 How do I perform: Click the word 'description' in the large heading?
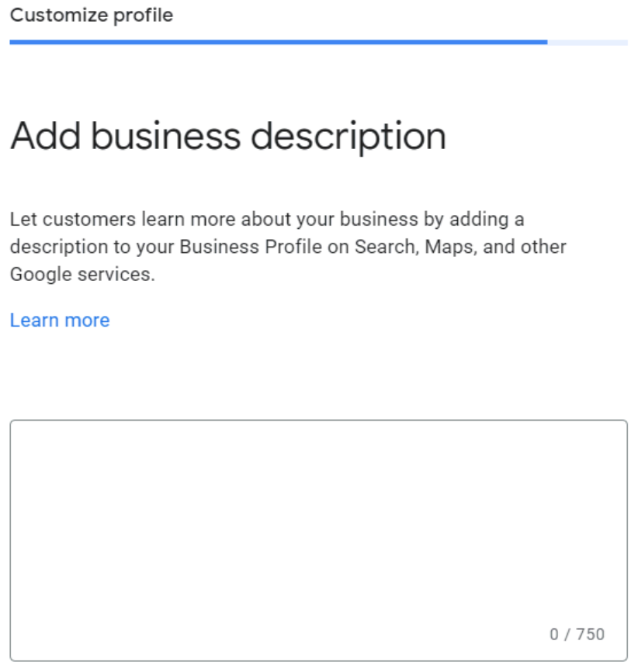pyautogui.click(x=348, y=137)
